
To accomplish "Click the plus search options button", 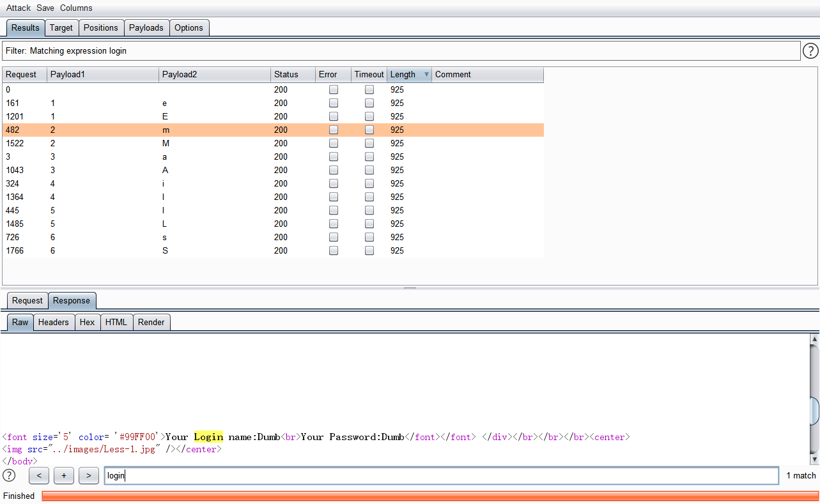I will tap(64, 475).
